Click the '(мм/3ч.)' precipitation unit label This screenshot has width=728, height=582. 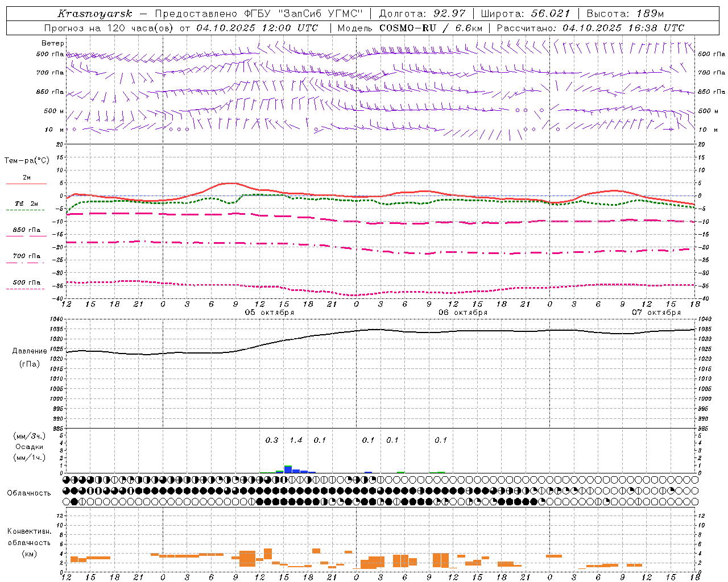coord(30,436)
